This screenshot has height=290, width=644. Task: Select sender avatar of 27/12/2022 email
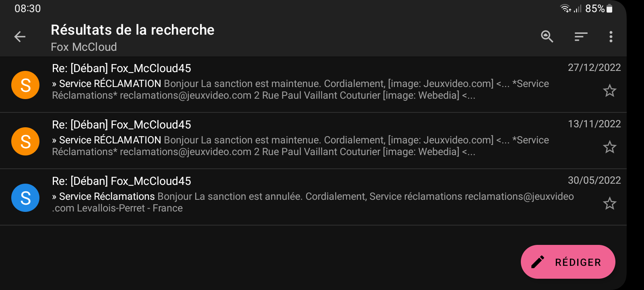[25, 85]
